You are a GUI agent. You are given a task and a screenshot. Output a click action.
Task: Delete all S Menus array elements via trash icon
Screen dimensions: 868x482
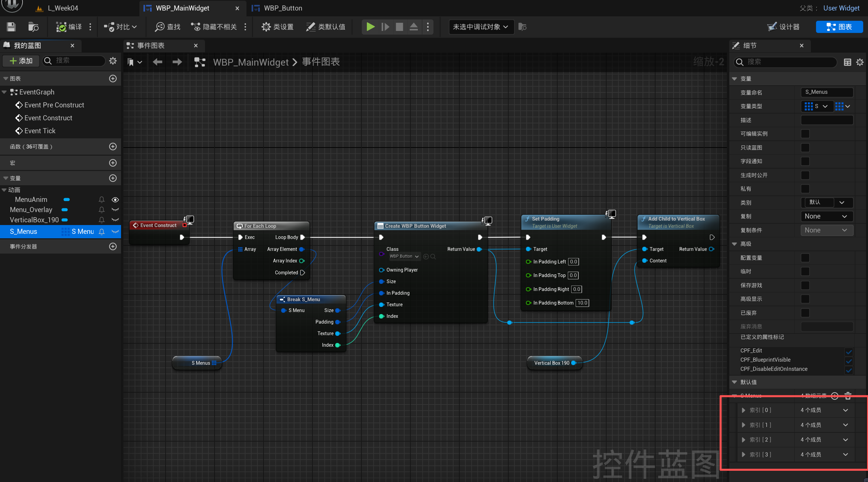(x=848, y=396)
